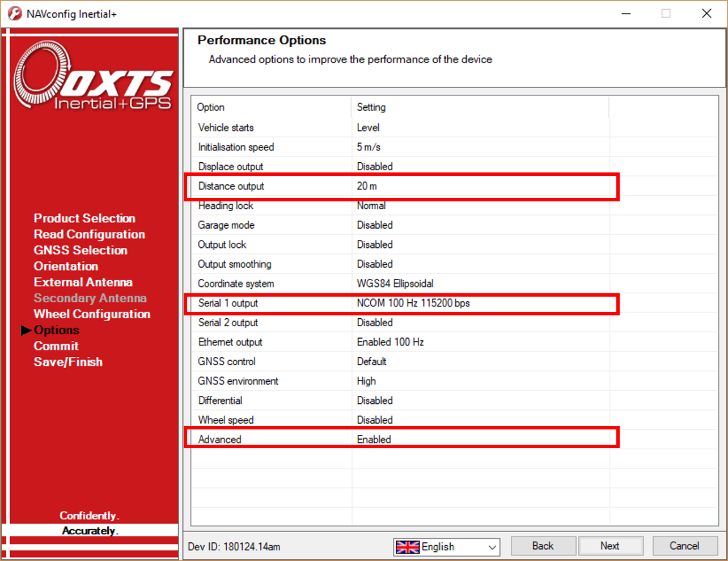
Task: Select GNSS Selection in the sidebar
Action: 80,250
